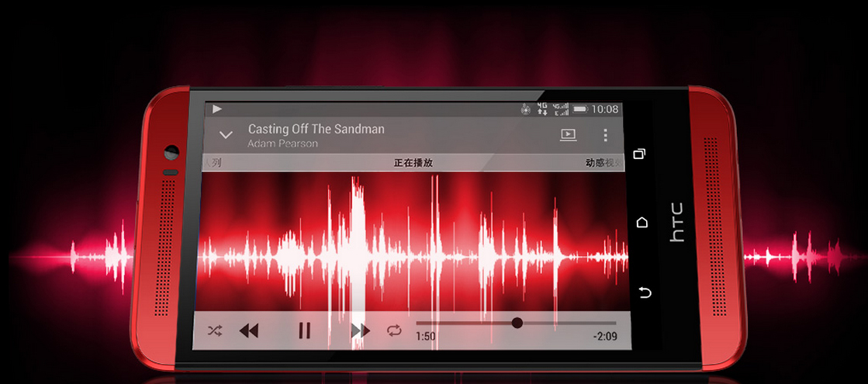Screen dimensions: 868x384
Task: Rewind to the previous track
Action: (248, 331)
